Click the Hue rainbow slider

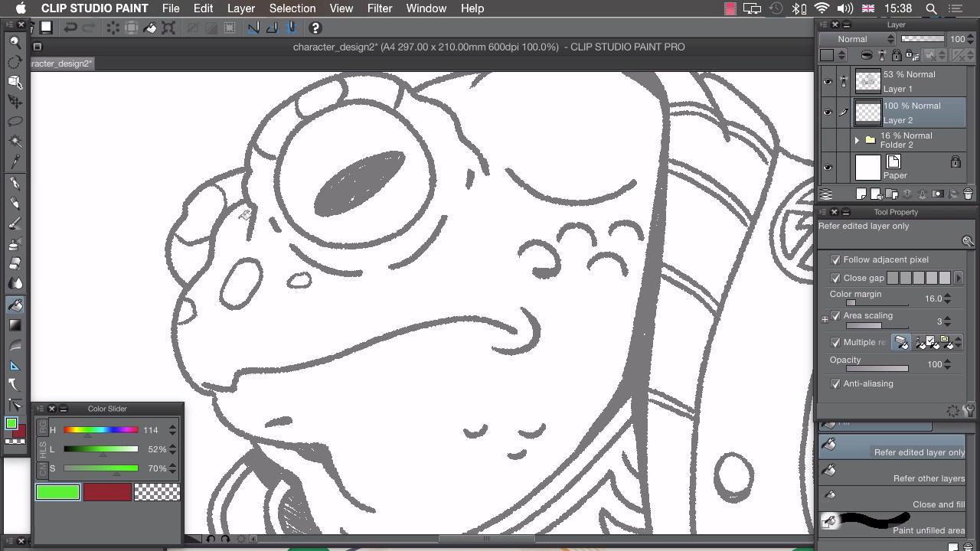100,430
